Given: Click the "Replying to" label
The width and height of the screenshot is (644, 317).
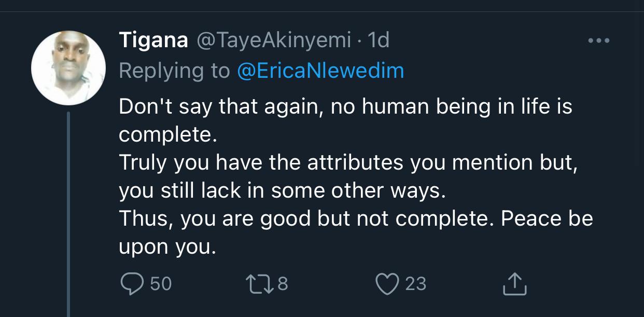Looking at the screenshot, I should pyautogui.click(x=174, y=71).
